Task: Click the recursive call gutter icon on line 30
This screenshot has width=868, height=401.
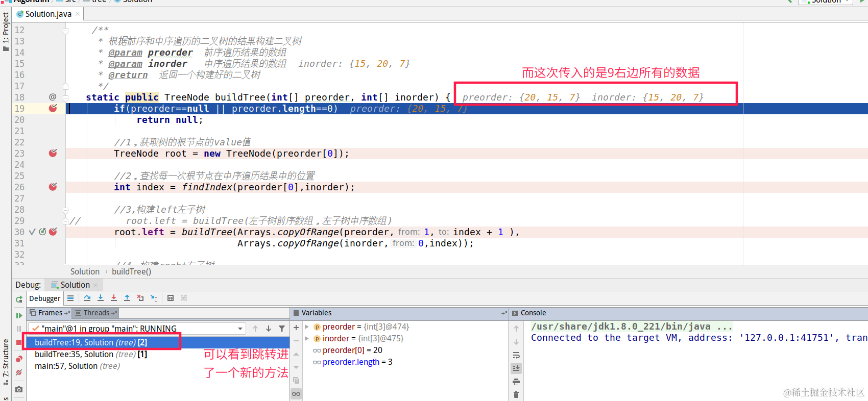Action: tap(42, 232)
